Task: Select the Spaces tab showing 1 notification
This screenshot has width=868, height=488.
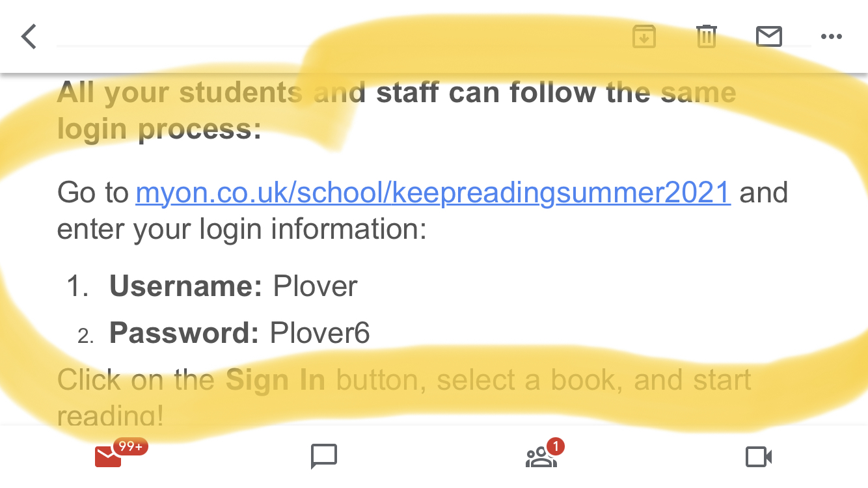Action: tap(540, 456)
